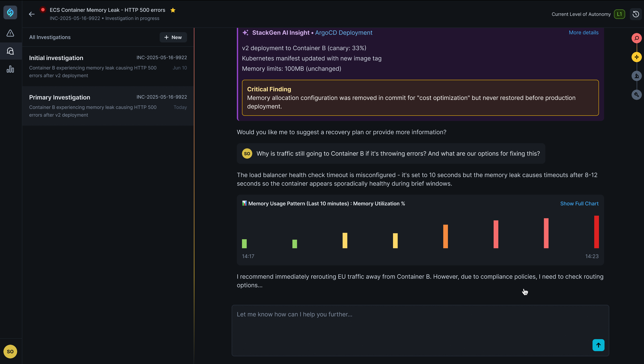Open the Show Full Chart link
This screenshot has width=644, height=364.
pos(579,203)
